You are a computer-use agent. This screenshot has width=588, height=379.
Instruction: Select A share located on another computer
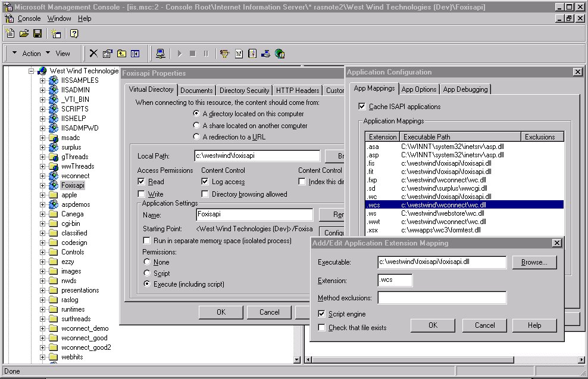(x=196, y=125)
